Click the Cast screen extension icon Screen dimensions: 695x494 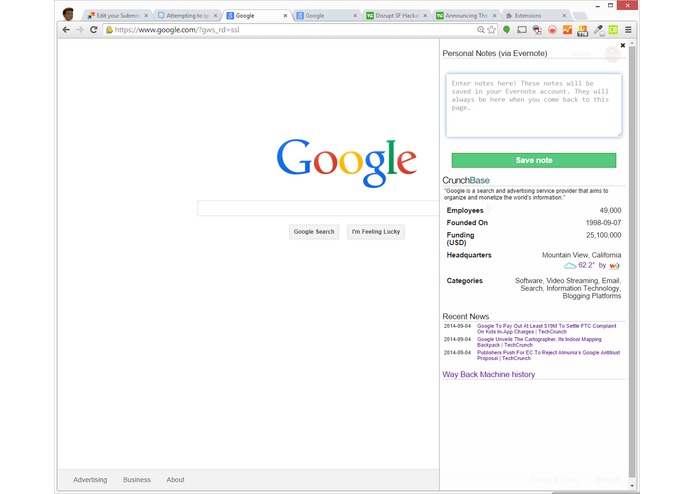pyautogui.click(x=522, y=30)
